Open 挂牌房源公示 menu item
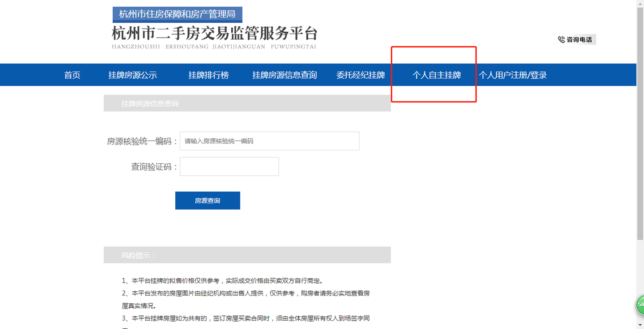 click(x=132, y=75)
